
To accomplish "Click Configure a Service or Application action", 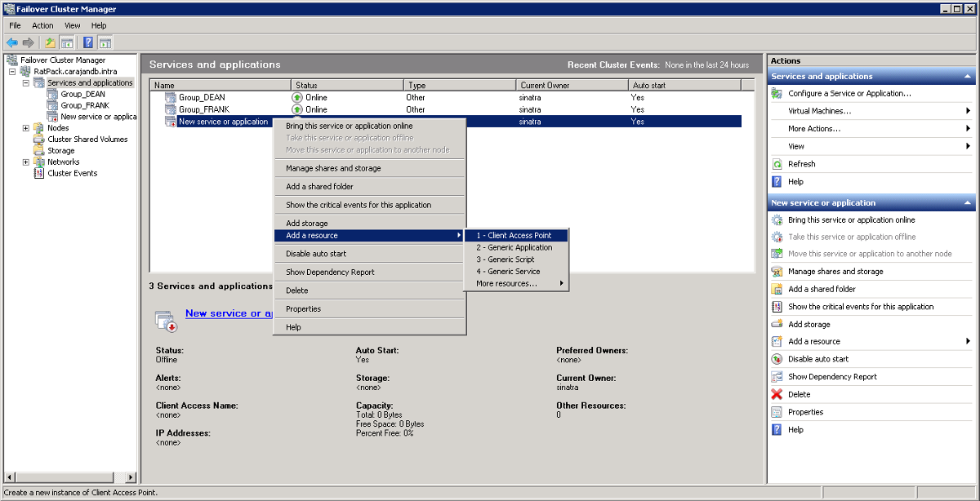I will pos(849,94).
